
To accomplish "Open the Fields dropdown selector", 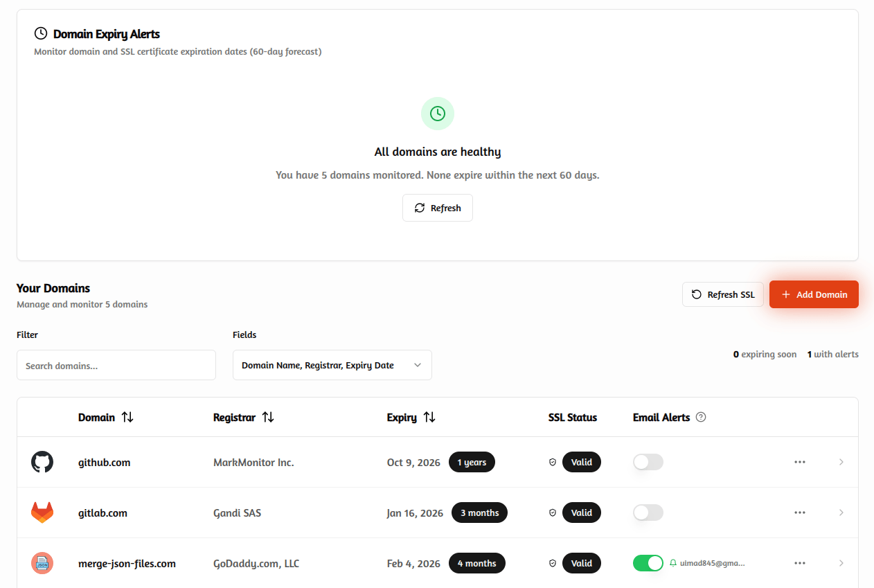I will [332, 365].
